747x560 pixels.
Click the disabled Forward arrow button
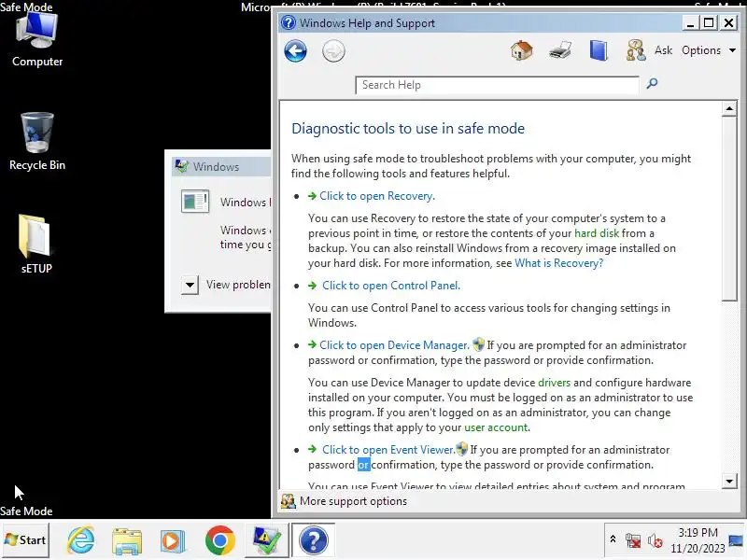(333, 51)
